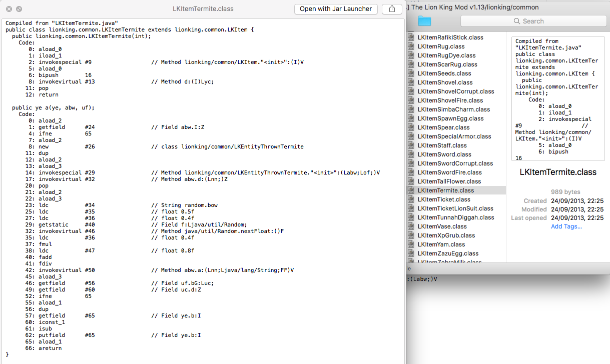Image resolution: width=610 pixels, height=364 pixels.
Task: Click file icon beside LKItemXpGrub.class
Action: click(411, 235)
